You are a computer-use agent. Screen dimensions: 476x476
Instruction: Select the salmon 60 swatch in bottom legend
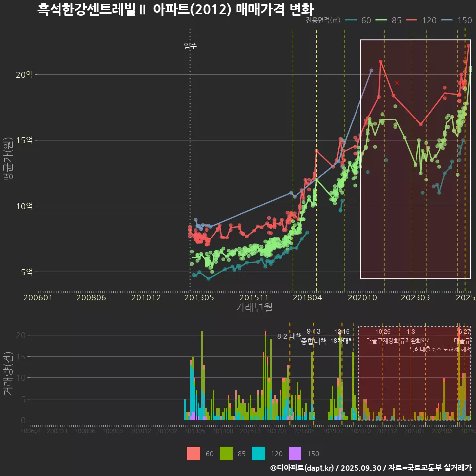pyautogui.click(x=193, y=453)
